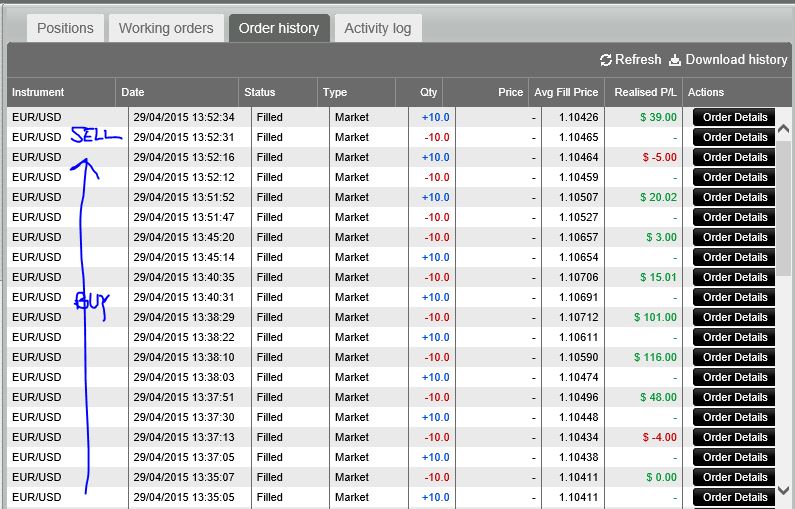Image resolution: width=795 pixels, height=509 pixels.
Task: Sort by the Qty column header
Action: pyautogui.click(x=419, y=92)
